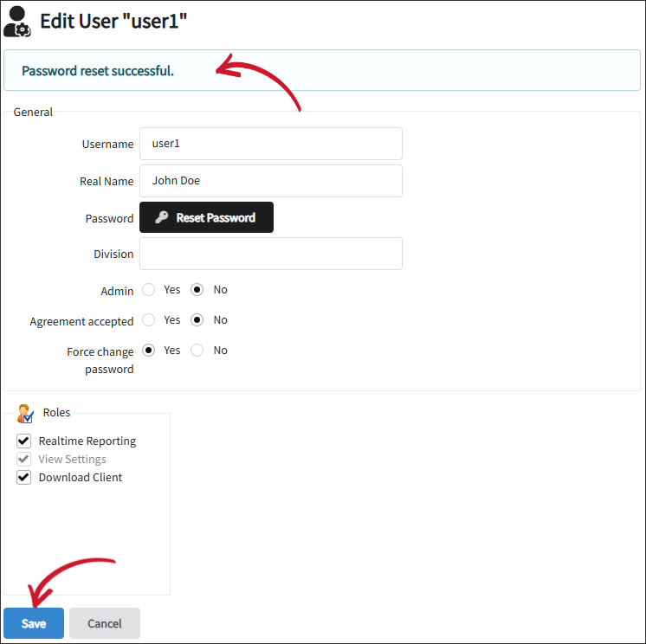Select No for Admin
The image size is (646, 644).
click(197, 289)
